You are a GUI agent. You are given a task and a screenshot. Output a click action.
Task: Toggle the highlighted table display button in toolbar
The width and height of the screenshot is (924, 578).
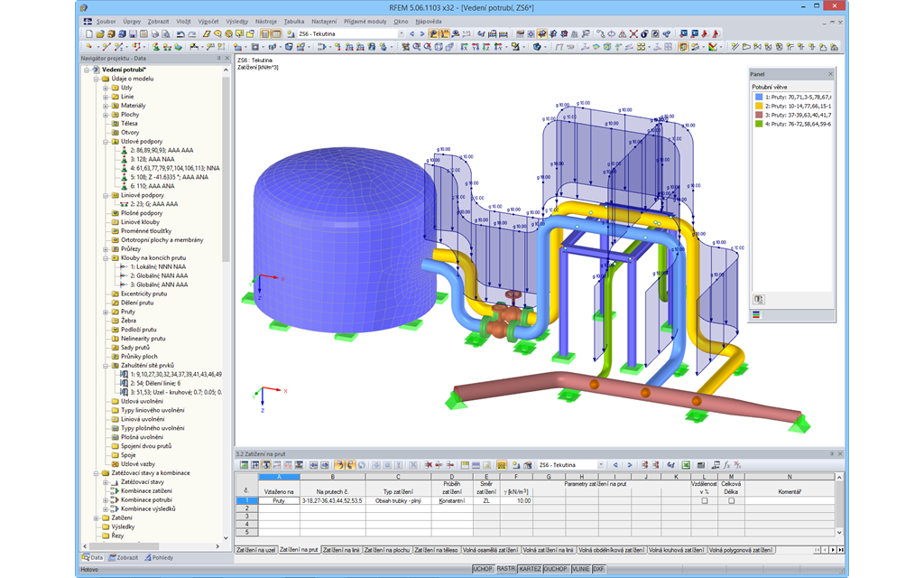click(276, 33)
